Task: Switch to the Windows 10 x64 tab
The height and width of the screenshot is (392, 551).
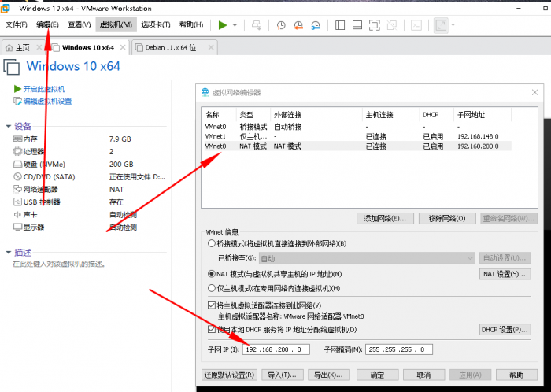Action: click(x=88, y=48)
